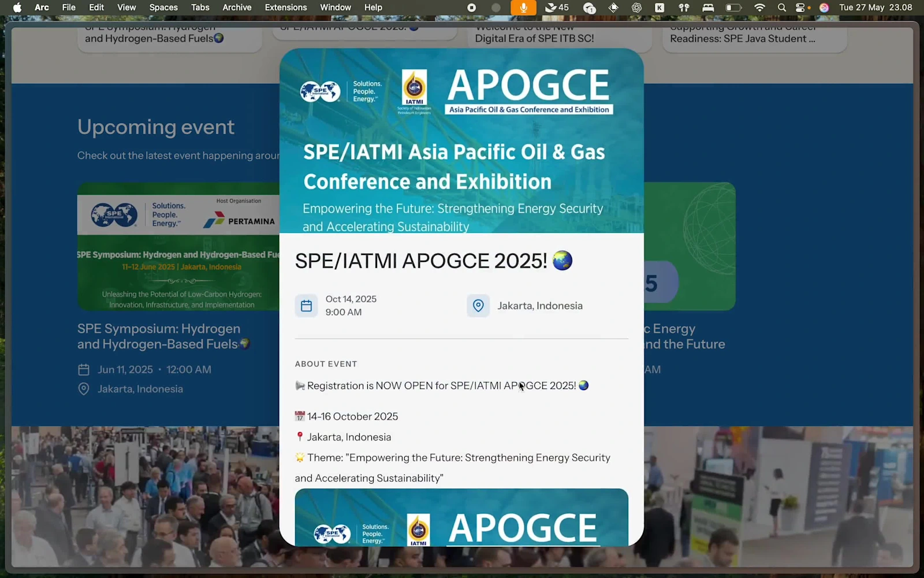
Task: Click the K app menu bar icon
Action: click(x=660, y=8)
